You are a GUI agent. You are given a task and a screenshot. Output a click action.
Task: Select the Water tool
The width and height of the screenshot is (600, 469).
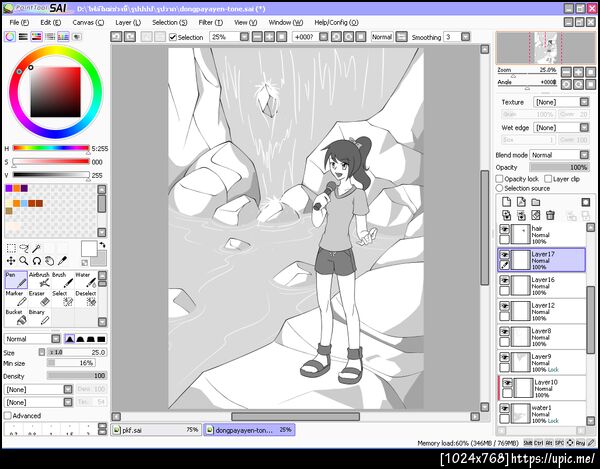[86, 280]
